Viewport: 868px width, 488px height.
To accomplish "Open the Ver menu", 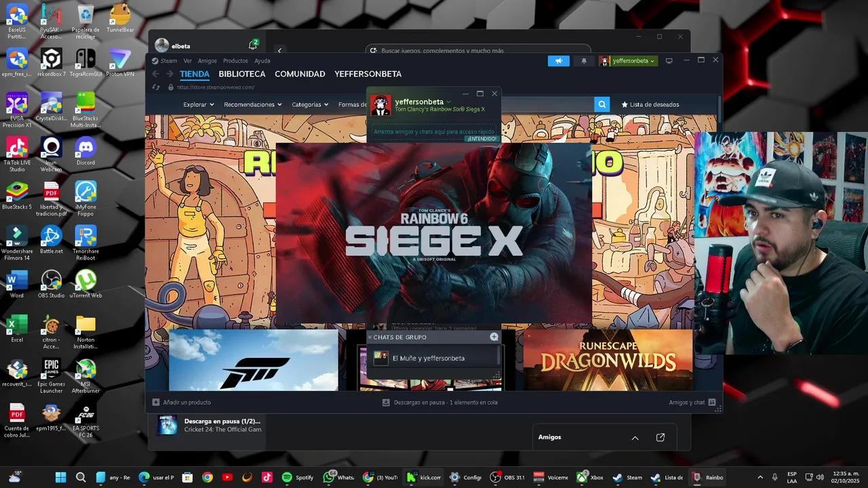I will pos(187,61).
